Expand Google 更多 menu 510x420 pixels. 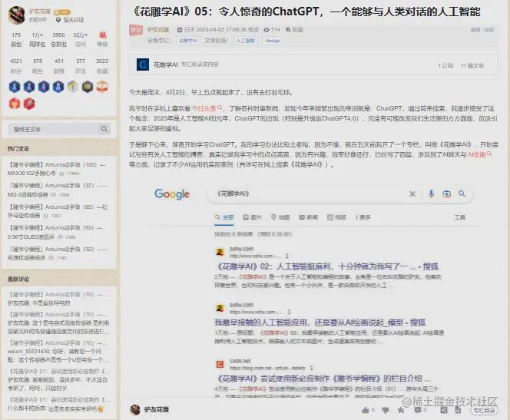(363, 217)
